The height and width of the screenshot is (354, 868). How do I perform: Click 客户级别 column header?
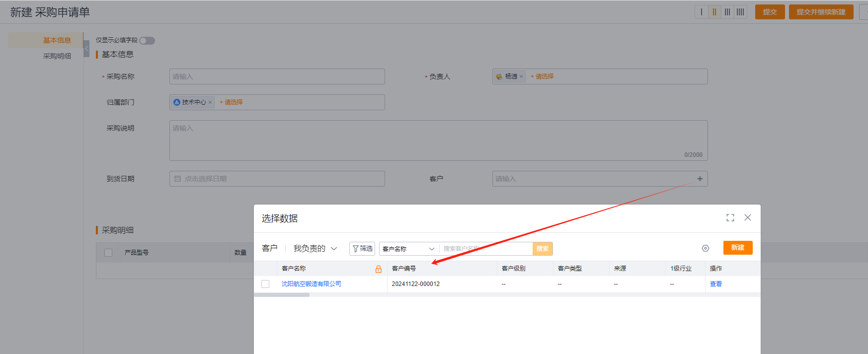tap(514, 269)
